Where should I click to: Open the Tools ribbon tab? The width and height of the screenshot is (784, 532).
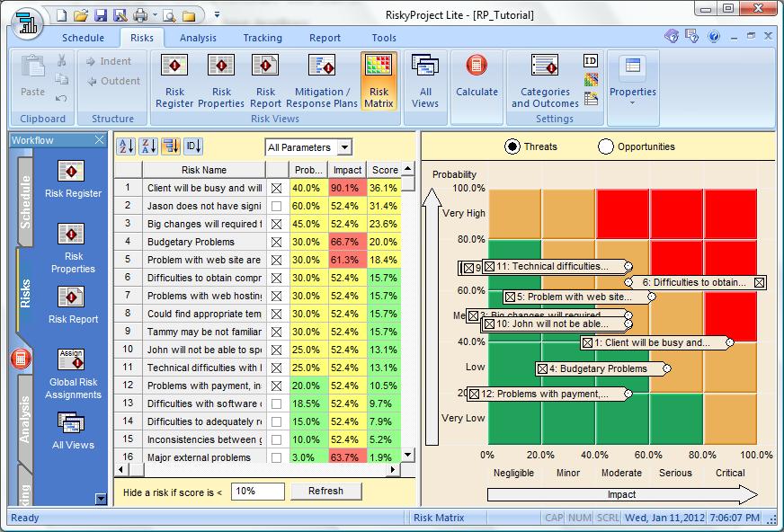[x=384, y=38]
